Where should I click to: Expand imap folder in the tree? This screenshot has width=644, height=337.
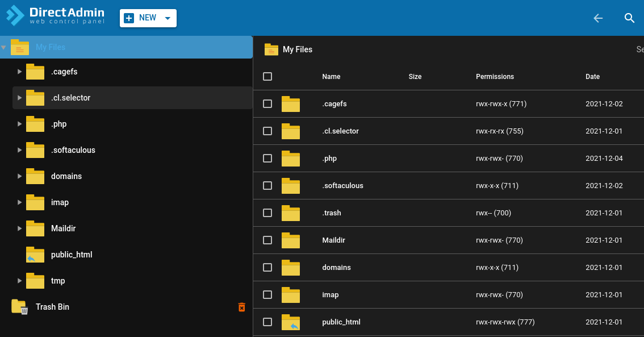(x=19, y=202)
